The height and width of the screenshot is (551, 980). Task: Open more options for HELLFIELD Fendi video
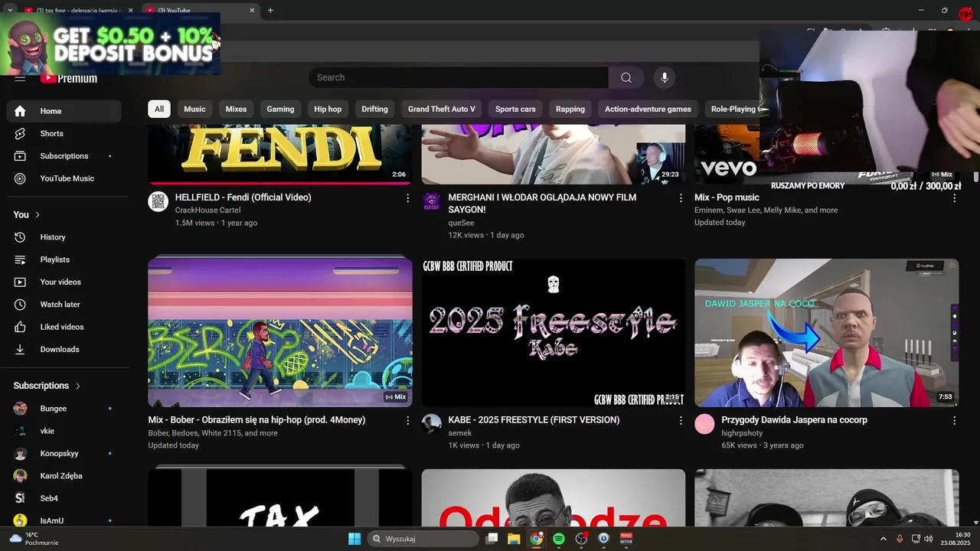pos(407,198)
